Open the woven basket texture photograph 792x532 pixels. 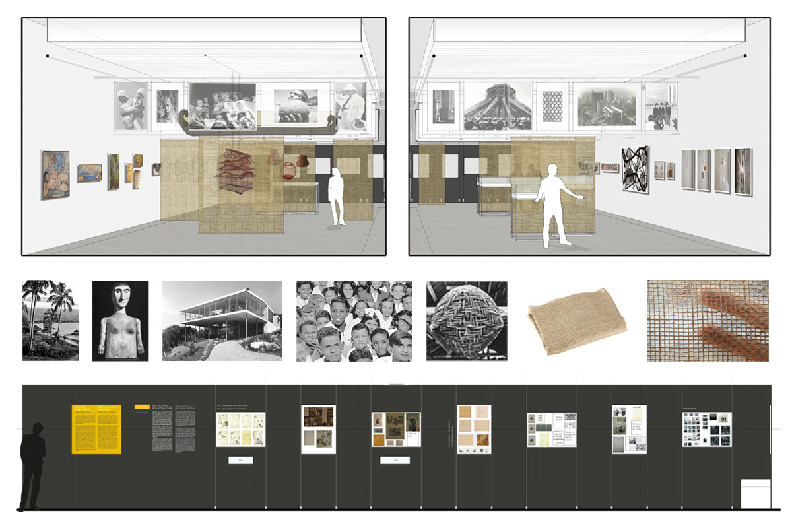pyautogui.click(x=467, y=321)
